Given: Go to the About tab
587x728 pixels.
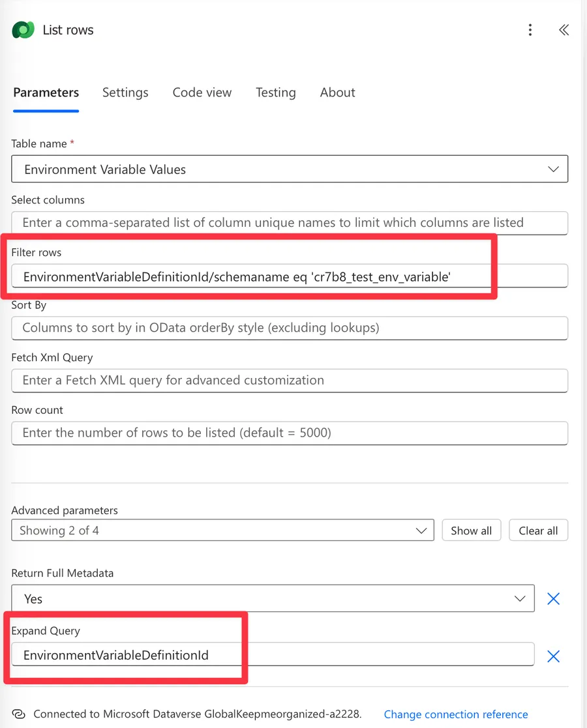Looking at the screenshot, I should click(337, 93).
